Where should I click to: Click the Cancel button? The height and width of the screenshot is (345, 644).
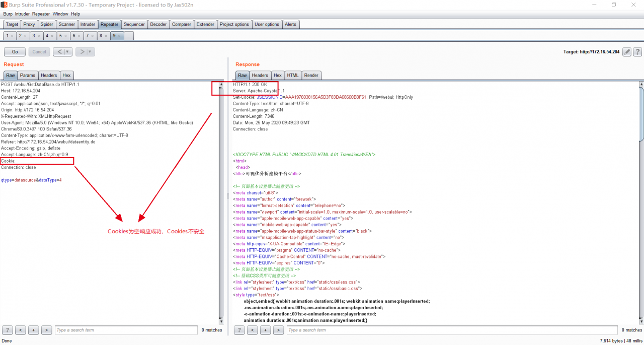[39, 52]
